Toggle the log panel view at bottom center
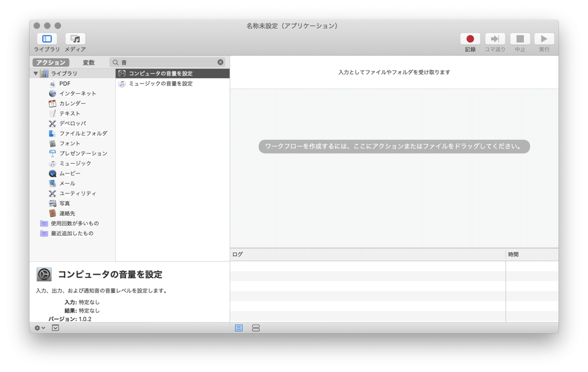588x372 pixels. 239,328
